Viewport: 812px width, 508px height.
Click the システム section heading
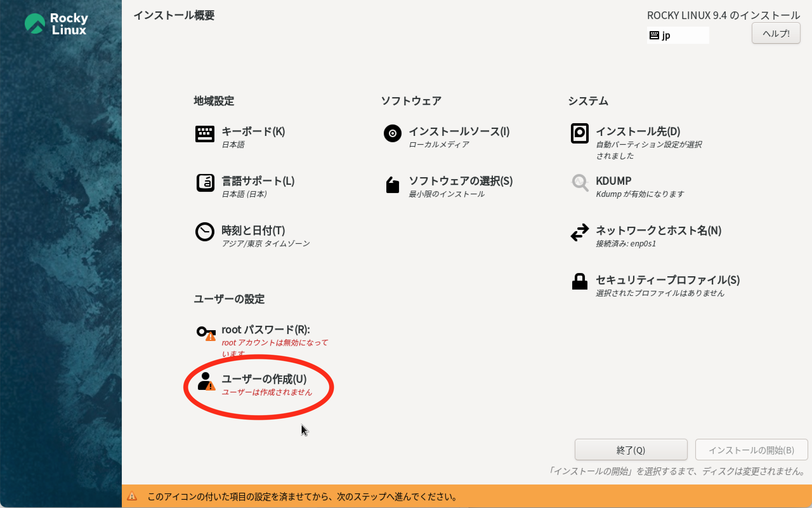pyautogui.click(x=588, y=101)
